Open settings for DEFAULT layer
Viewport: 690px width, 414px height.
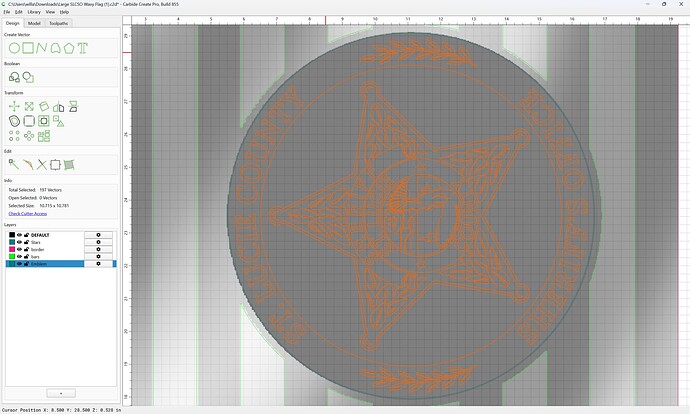click(x=98, y=235)
